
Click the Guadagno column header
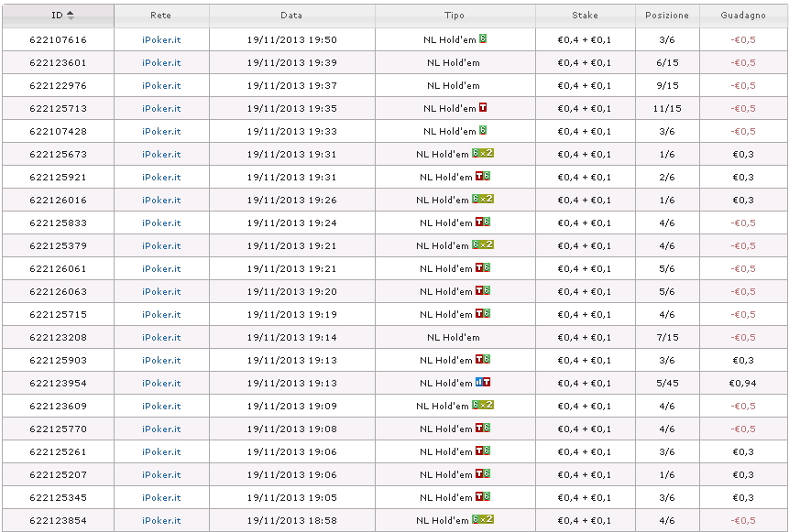tap(743, 16)
